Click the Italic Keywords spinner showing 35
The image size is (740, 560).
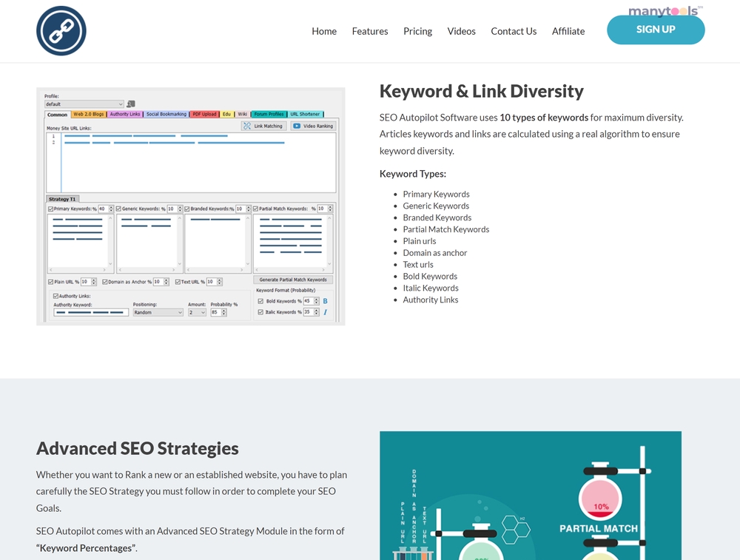[311, 312]
